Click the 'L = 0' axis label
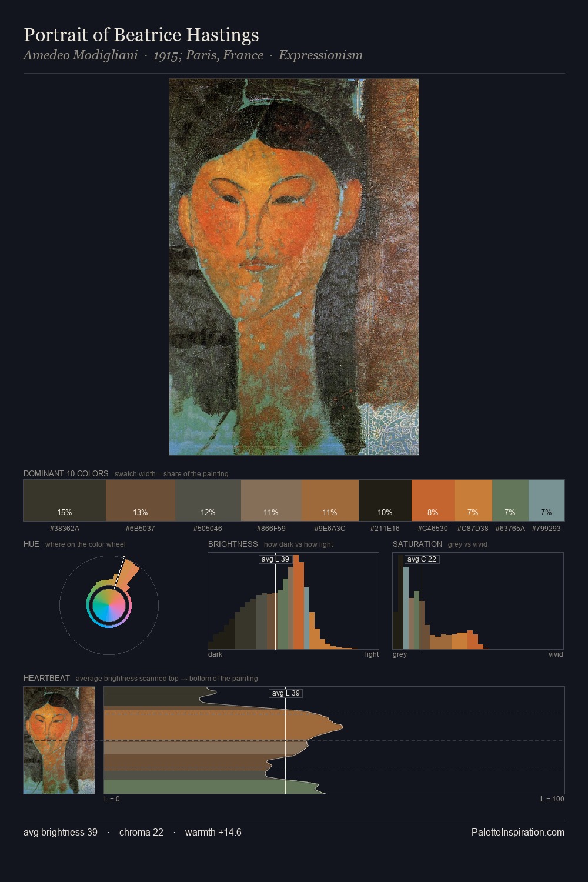This screenshot has height=882, width=588. pos(112,799)
